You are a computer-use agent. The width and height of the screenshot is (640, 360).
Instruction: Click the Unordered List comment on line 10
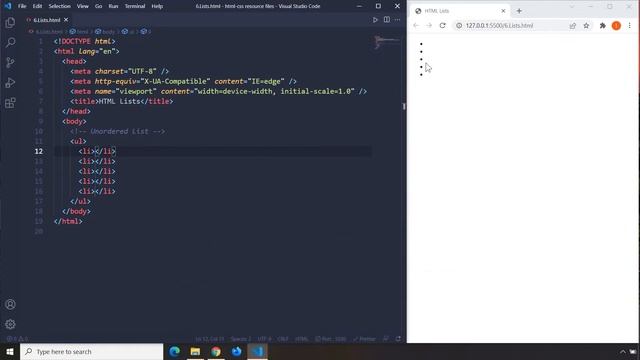pos(118,131)
